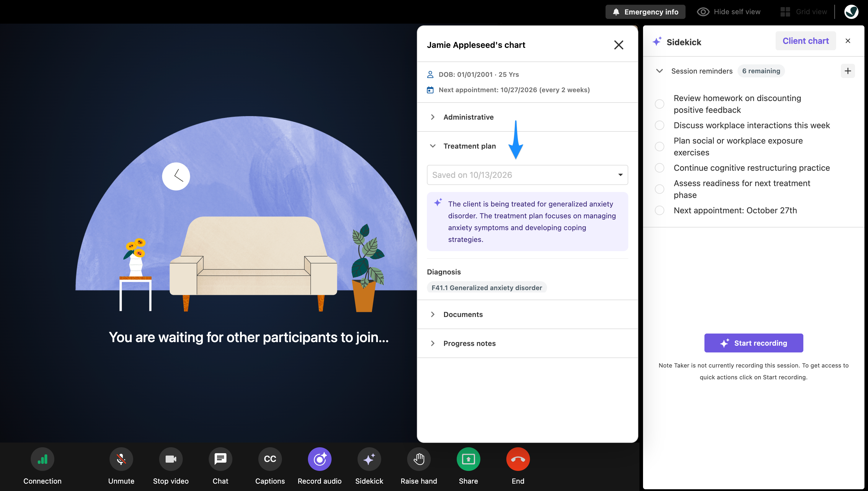Click the Sidekick heading sparkle icon

(x=657, y=41)
